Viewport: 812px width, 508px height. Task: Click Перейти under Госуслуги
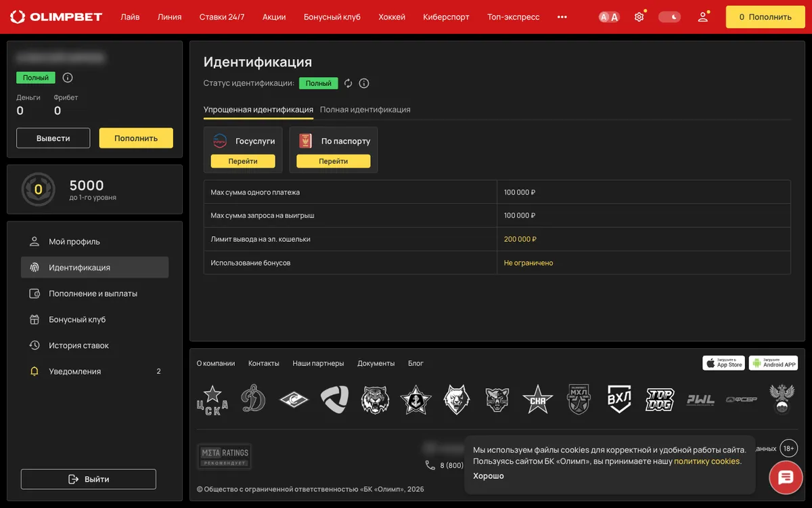243,161
